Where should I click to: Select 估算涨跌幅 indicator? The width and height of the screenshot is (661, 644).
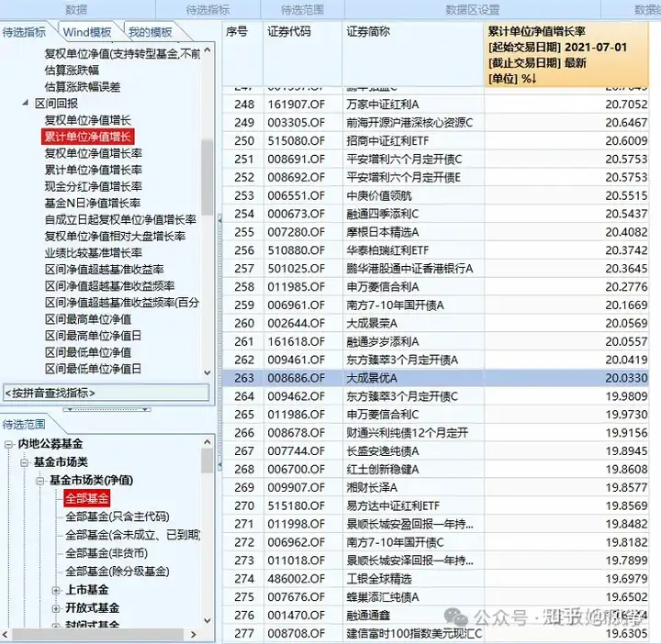pyautogui.click(x=72, y=70)
